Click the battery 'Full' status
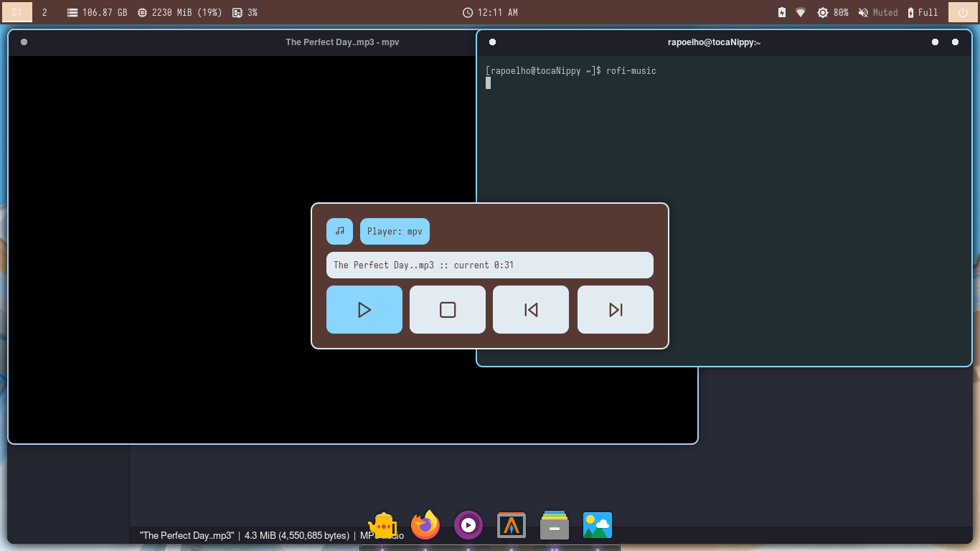This screenshot has width=980, height=551. pyautogui.click(x=923, y=12)
